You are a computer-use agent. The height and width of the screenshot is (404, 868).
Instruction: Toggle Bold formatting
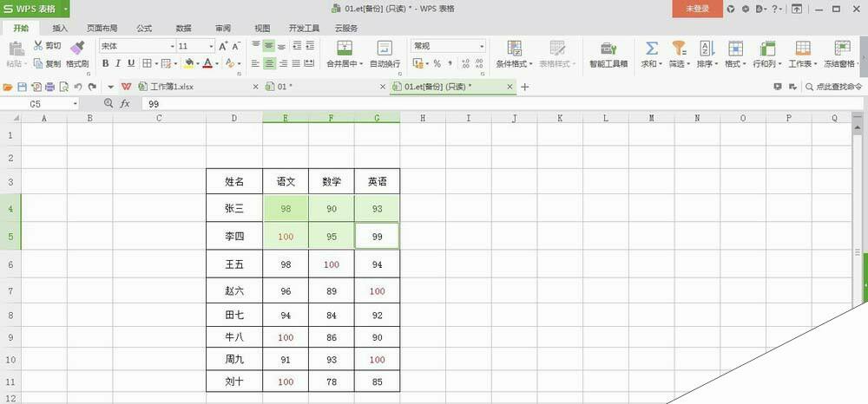(x=106, y=63)
